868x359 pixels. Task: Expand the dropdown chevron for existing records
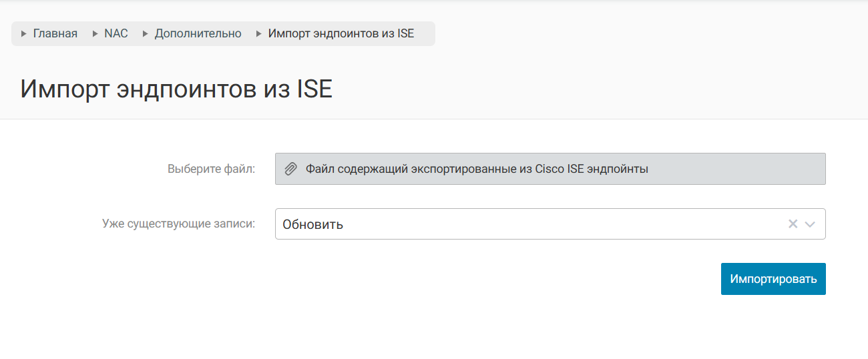tap(811, 224)
